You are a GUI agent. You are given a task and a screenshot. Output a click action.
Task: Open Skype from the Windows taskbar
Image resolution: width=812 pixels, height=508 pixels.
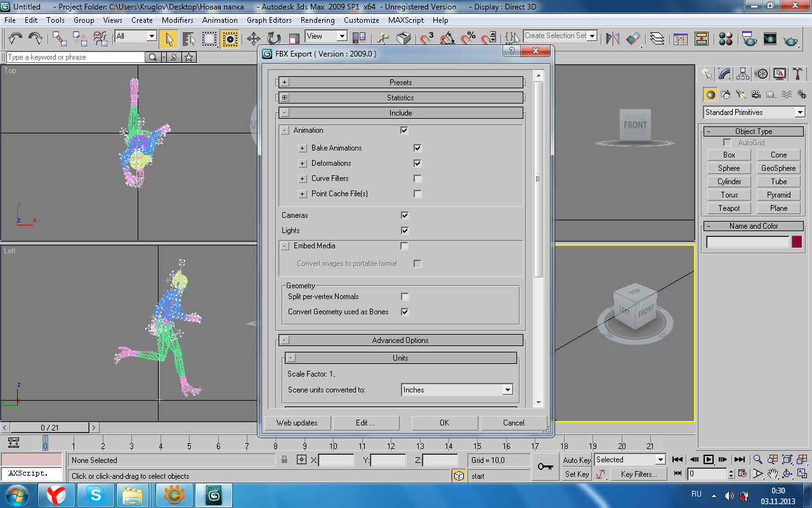point(96,494)
